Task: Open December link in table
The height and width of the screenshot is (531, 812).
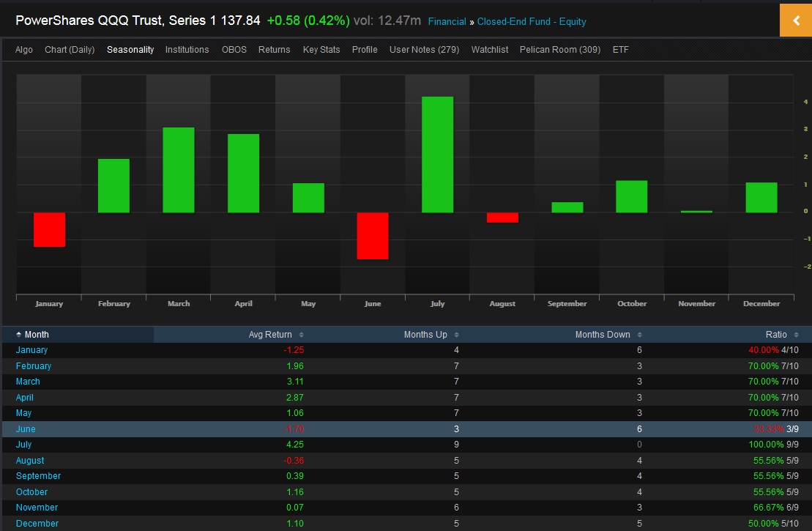Action: click(37, 523)
